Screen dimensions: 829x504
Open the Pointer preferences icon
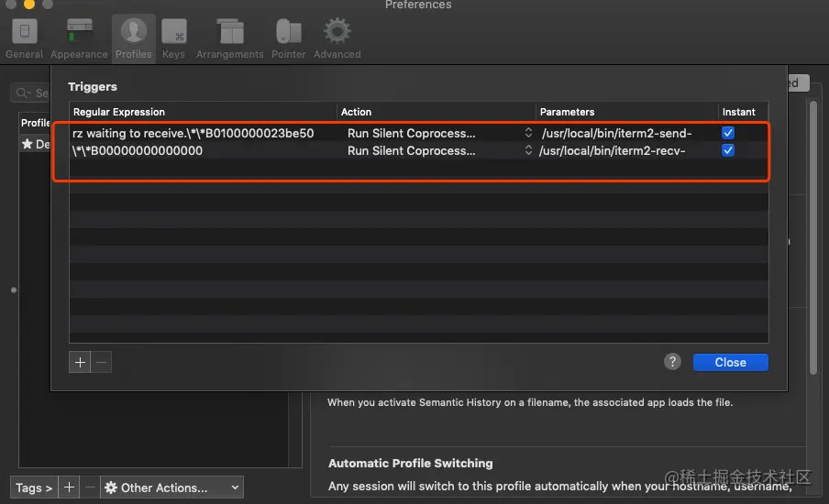pos(288,38)
